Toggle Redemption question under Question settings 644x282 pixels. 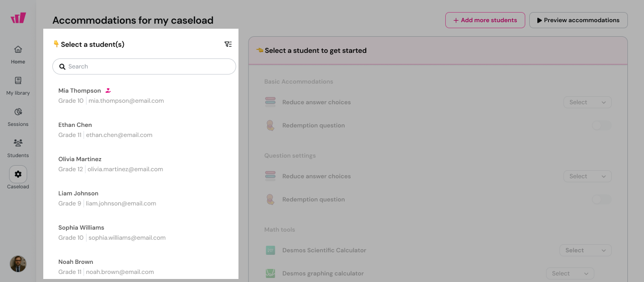602,199
